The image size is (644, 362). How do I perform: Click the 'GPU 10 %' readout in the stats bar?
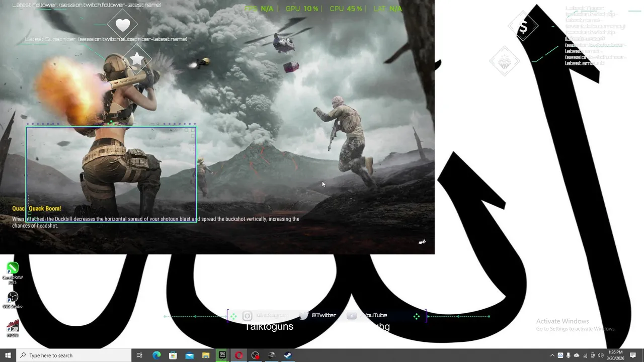point(302,9)
